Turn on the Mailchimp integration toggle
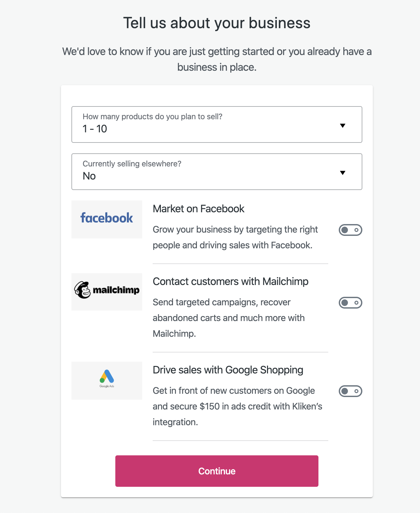This screenshot has height=513, width=420. [x=351, y=303]
